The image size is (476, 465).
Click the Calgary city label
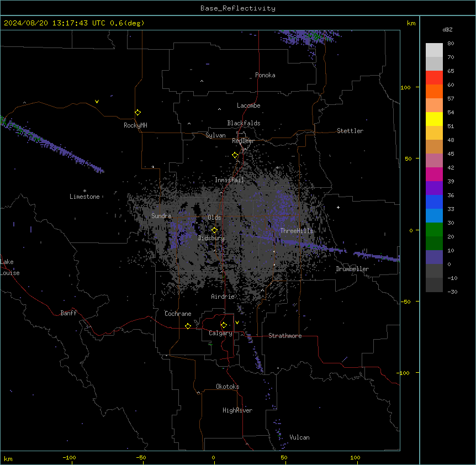pos(220,333)
